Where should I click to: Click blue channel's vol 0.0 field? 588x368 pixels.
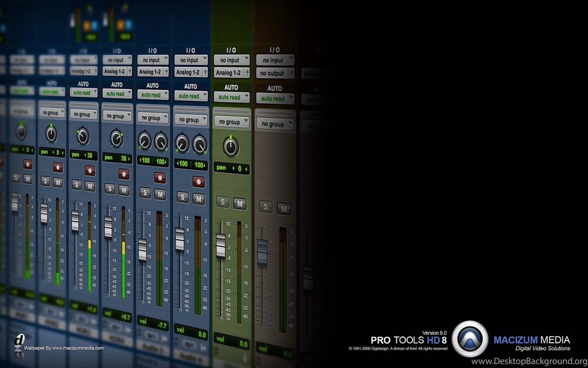[191, 332]
